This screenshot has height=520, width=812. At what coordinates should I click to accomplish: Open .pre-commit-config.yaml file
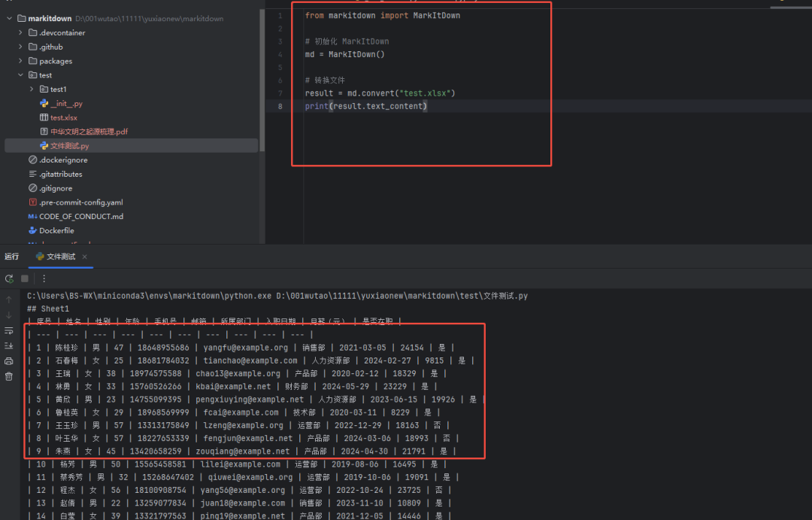tap(80, 202)
